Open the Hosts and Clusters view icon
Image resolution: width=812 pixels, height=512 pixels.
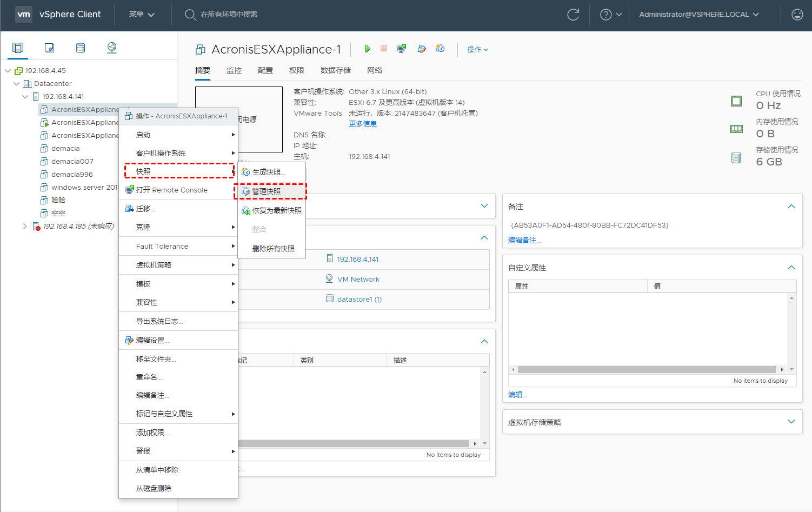point(18,48)
